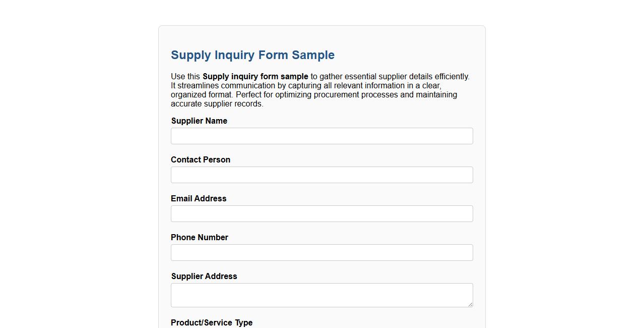Image resolution: width=644 pixels, height=328 pixels.
Task: Click the form description paragraph
Action: tap(320, 90)
